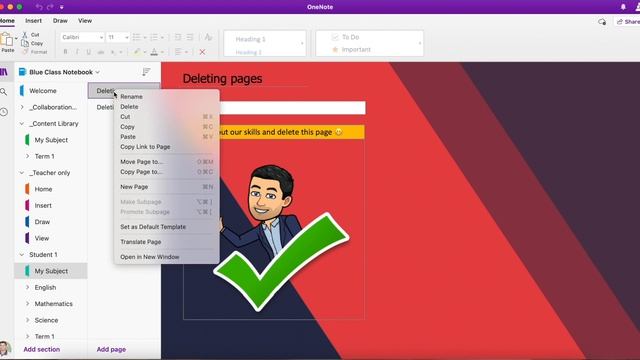640x360 pixels.
Task: Collapse the _Content Library group
Action: pyautogui.click(x=22, y=123)
